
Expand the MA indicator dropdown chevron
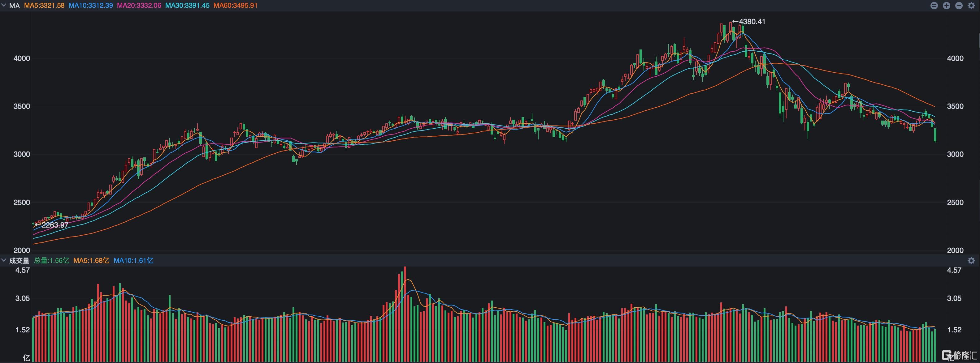[x=4, y=5]
